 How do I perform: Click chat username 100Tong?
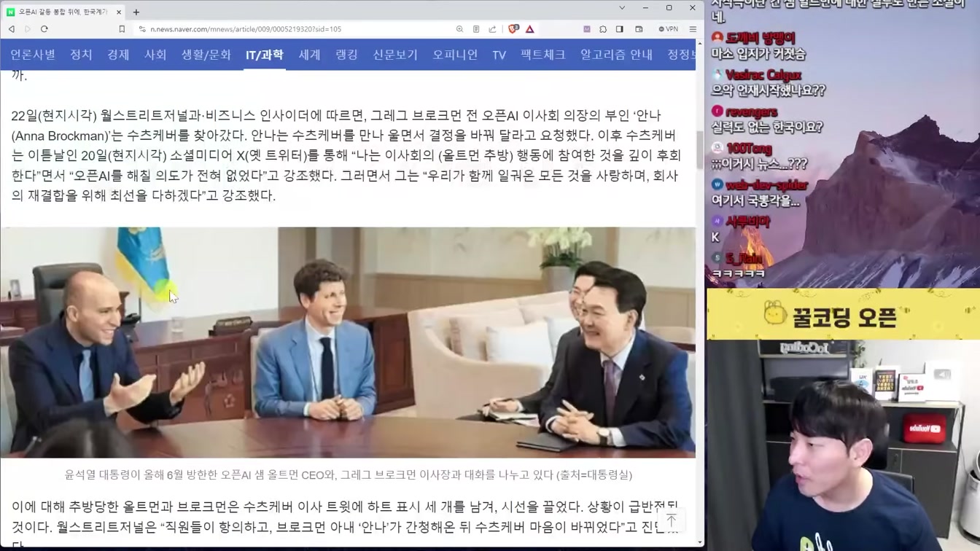(x=748, y=149)
